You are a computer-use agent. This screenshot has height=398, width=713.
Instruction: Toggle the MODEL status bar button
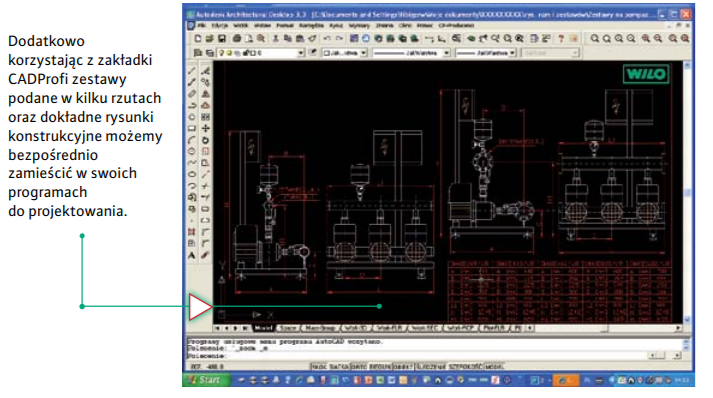click(494, 366)
